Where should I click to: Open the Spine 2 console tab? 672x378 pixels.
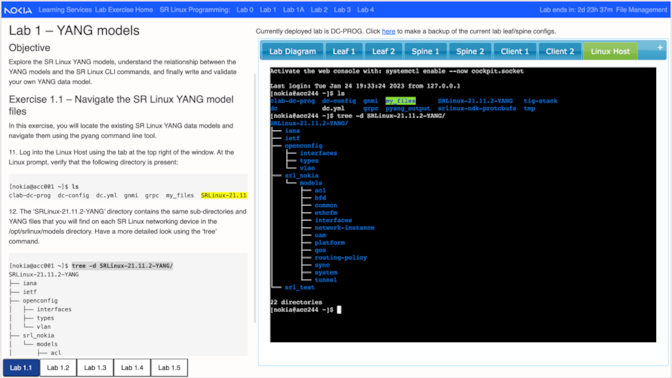[470, 51]
